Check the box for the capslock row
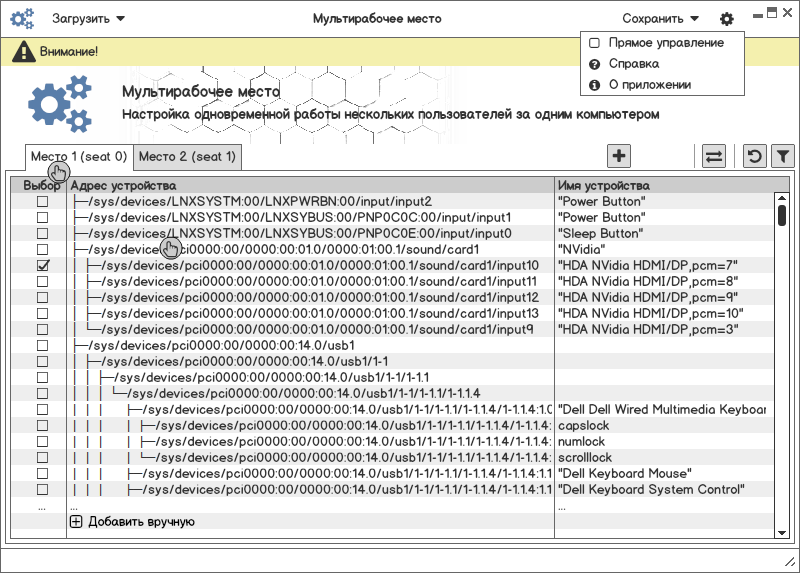This screenshot has height=573, width=800. click(42, 426)
